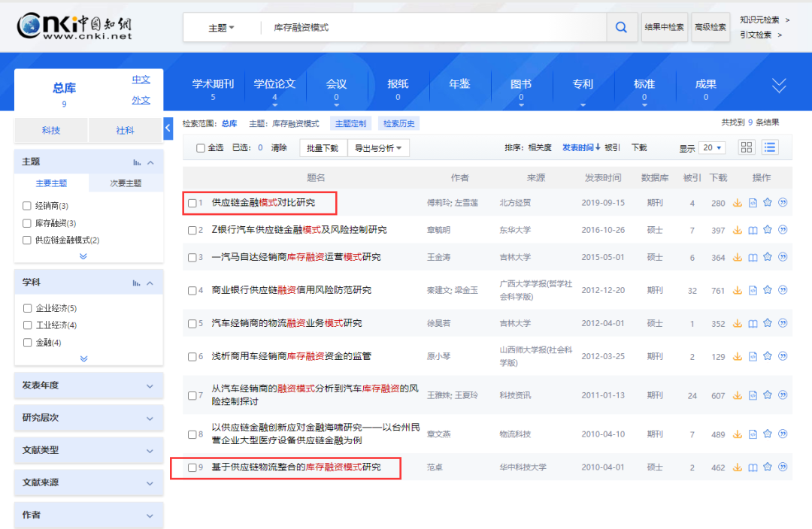Switch to list view layout icon

[x=770, y=147]
